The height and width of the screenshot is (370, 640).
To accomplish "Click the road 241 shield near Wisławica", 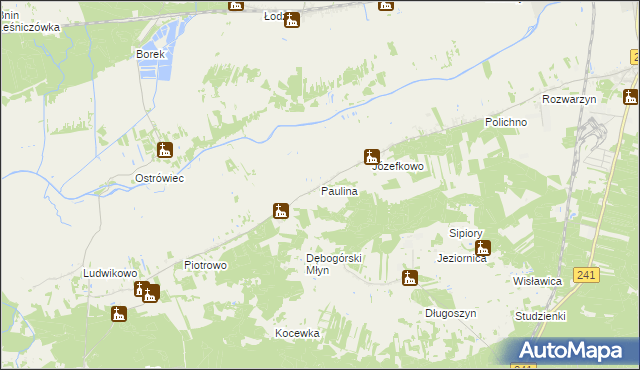I will pyautogui.click(x=586, y=275).
